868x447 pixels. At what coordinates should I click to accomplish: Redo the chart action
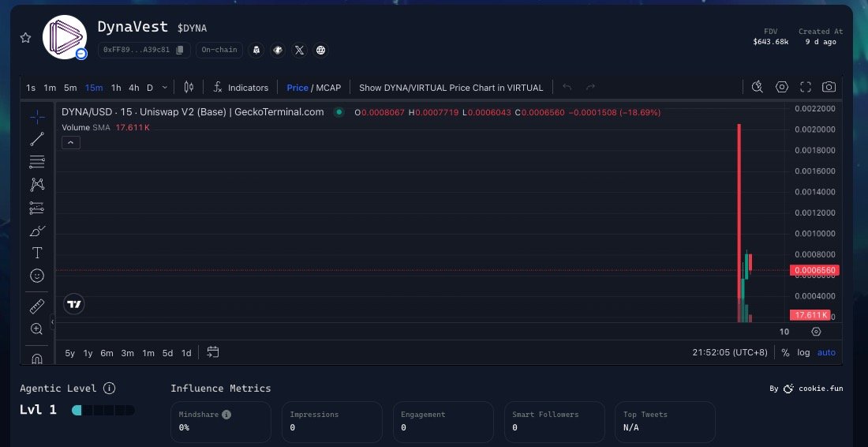coord(590,87)
